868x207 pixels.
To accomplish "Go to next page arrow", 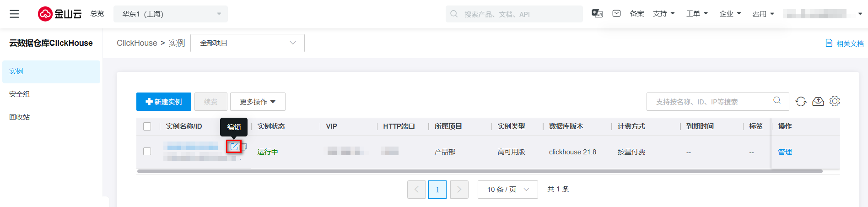I will click(x=459, y=190).
